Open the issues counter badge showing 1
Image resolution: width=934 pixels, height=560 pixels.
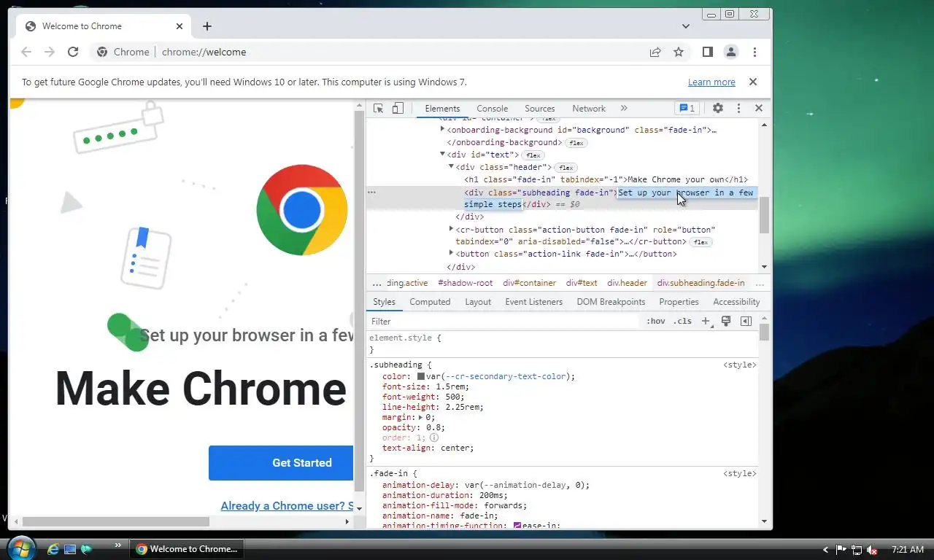click(x=687, y=108)
